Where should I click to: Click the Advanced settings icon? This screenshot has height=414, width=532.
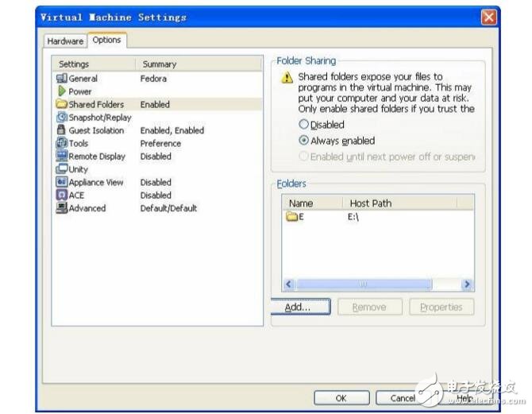point(61,208)
